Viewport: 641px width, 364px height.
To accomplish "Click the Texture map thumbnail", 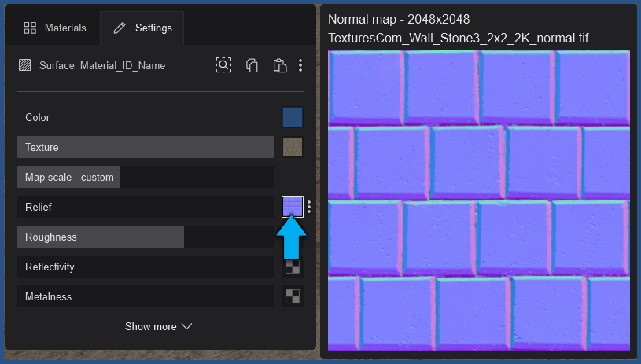I will tap(292, 147).
